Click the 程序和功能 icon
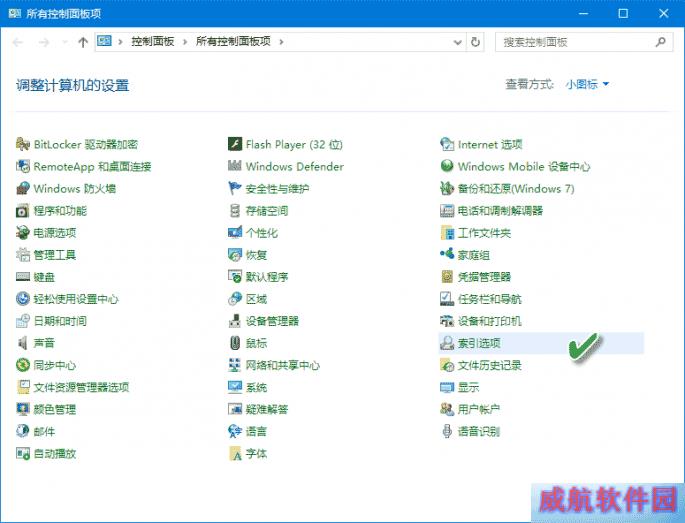 tap(23, 211)
